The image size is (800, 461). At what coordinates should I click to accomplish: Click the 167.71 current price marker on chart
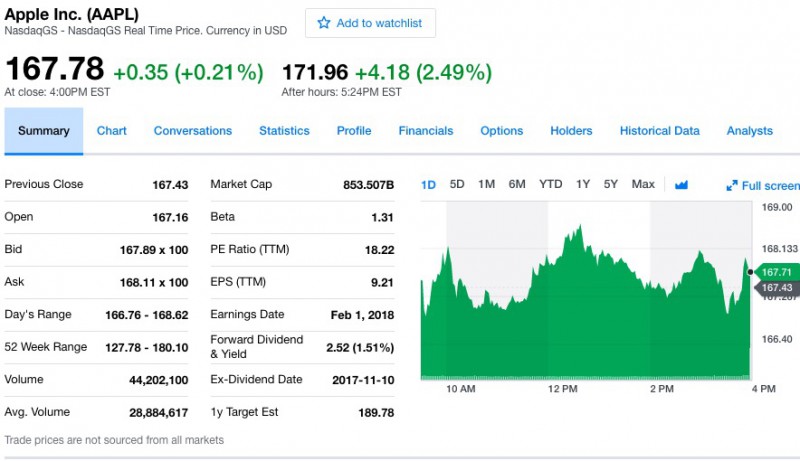coord(777,272)
